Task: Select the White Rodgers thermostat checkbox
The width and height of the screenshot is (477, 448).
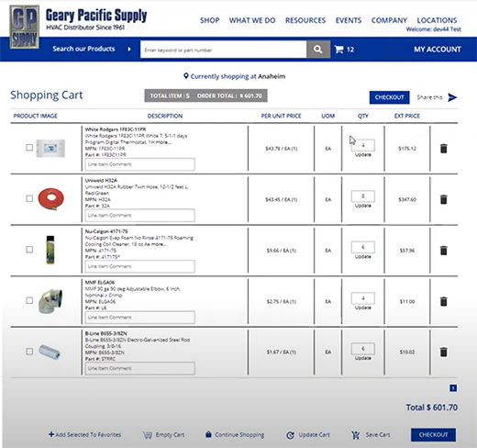Action: [x=29, y=148]
